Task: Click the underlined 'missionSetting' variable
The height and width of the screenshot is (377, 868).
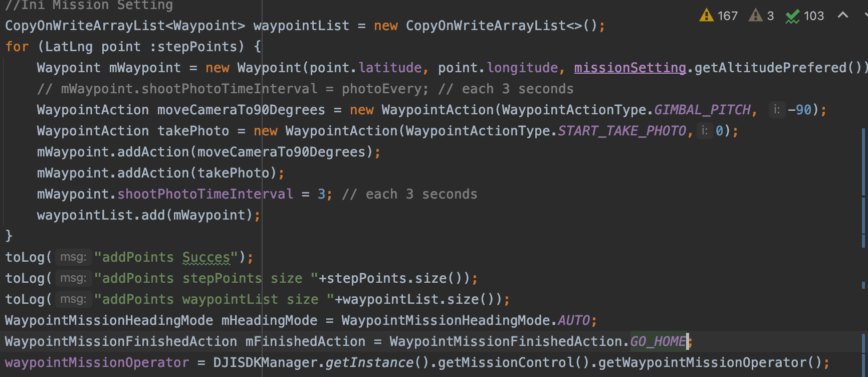Action: pyautogui.click(x=630, y=68)
